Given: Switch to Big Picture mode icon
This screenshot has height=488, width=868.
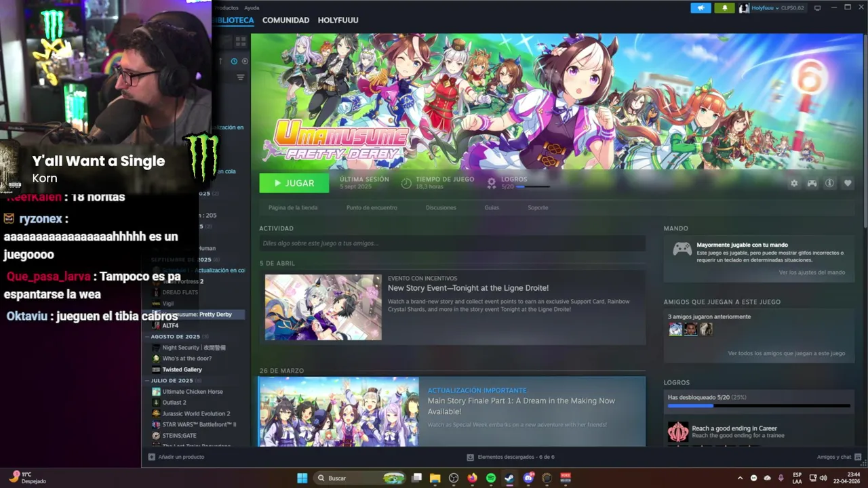Looking at the screenshot, I should pyautogui.click(x=817, y=7).
